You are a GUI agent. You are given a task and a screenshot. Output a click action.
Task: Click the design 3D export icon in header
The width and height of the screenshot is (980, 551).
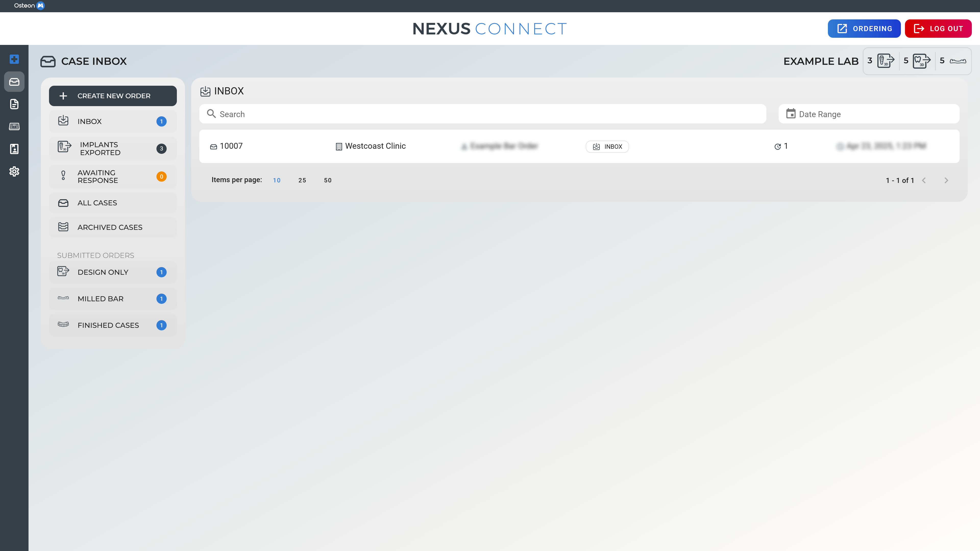(x=922, y=60)
